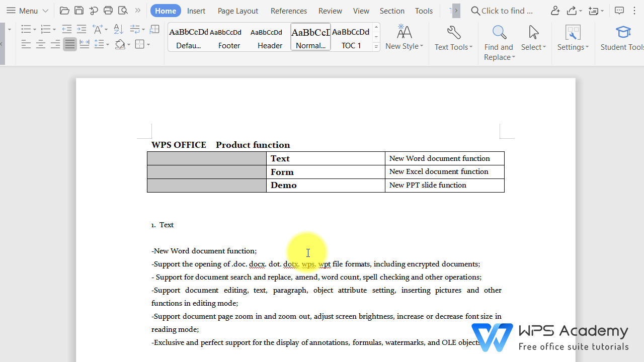This screenshot has width=644, height=362.
Task: Open the New Style dropdown
Action: click(x=404, y=38)
